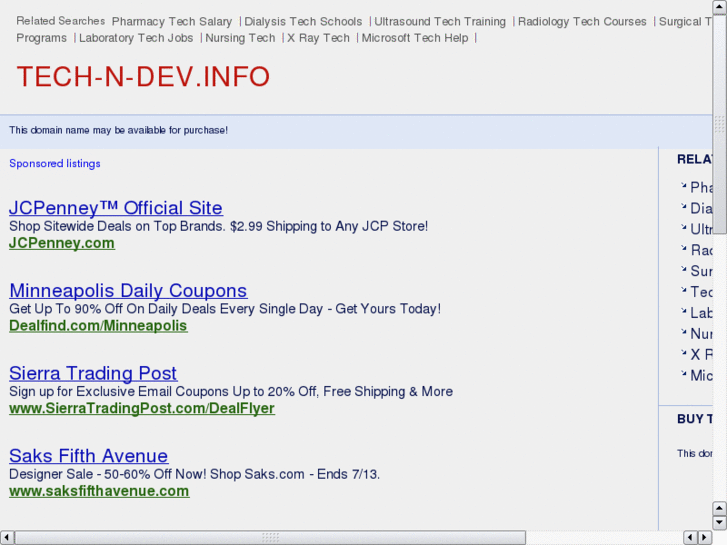Open www.saksfifthavenue.com green URL
The width and height of the screenshot is (727, 545).
(x=99, y=491)
